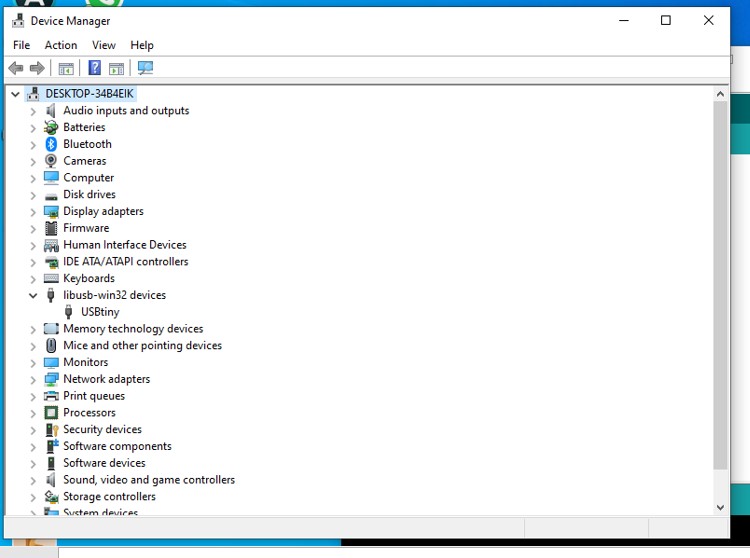Open the Help menu
The height and width of the screenshot is (558, 750).
(142, 45)
